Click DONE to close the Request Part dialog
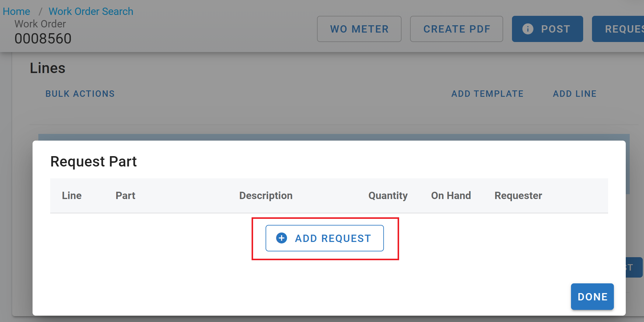The width and height of the screenshot is (644, 322). [592, 297]
